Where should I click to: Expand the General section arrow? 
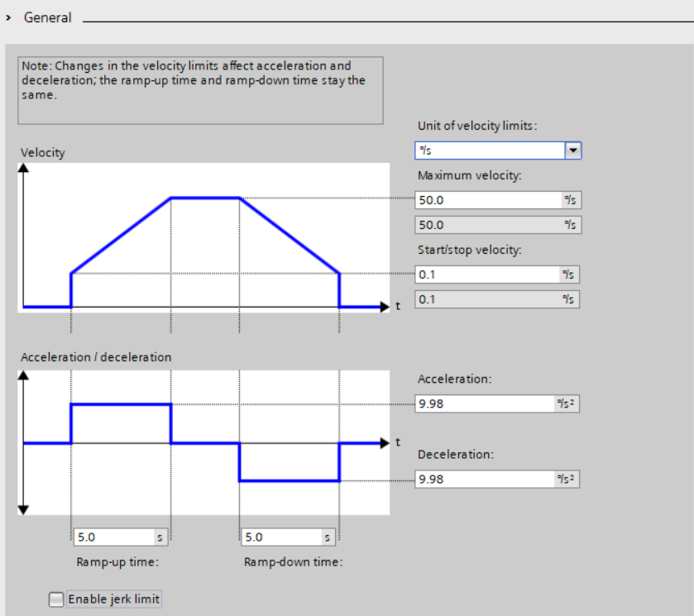click(x=8, y=17)
